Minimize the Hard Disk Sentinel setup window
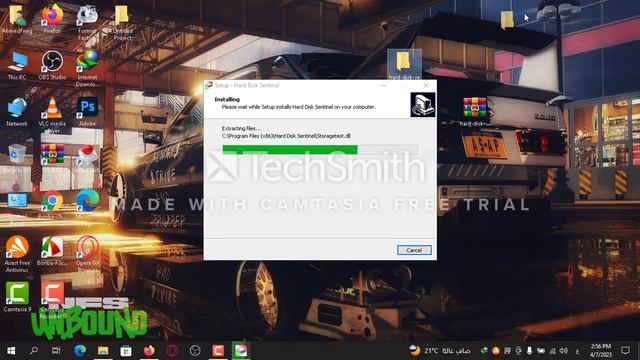This screenshot has width=640, height=360. coord(383,85)
